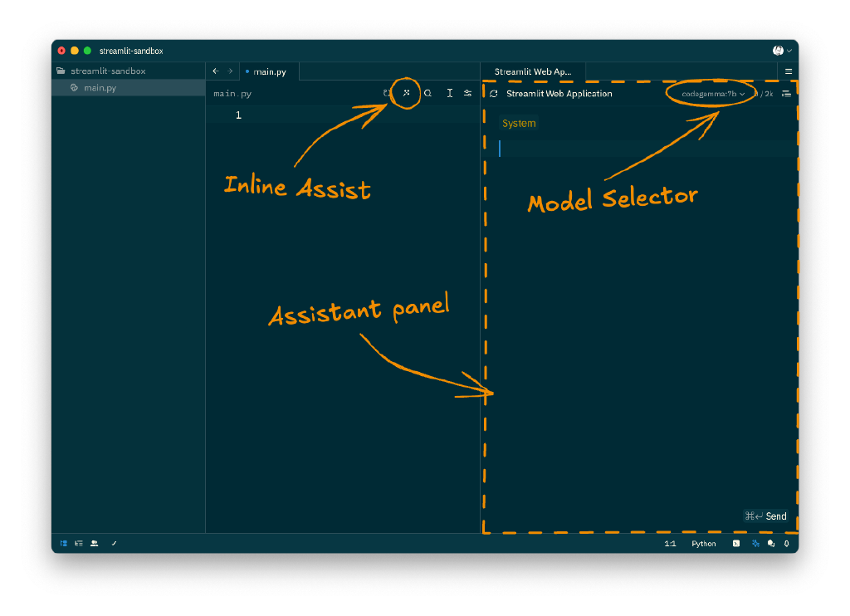Toggle Copilot from the status bar

tap(755, 543)
